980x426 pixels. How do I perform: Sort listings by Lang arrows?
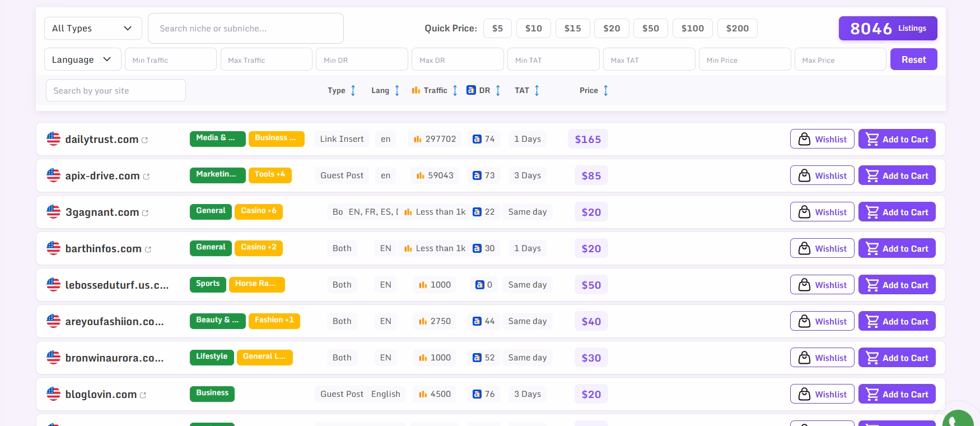[x=397, y=90]
